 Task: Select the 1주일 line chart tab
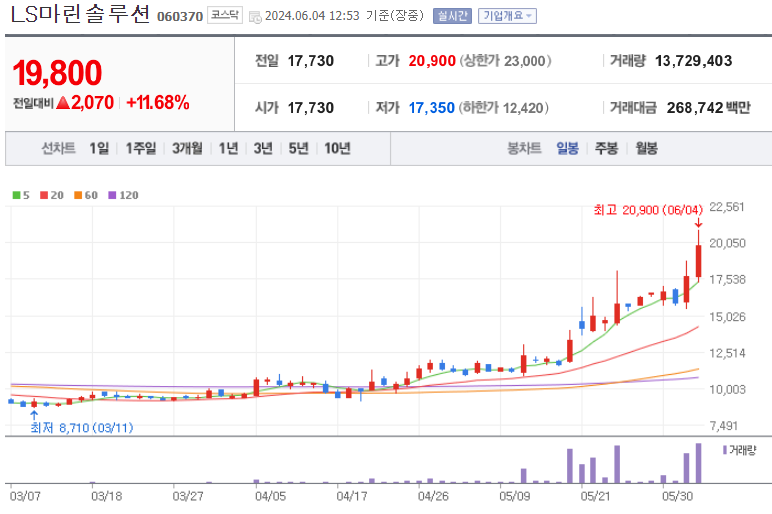pos(141,148)
